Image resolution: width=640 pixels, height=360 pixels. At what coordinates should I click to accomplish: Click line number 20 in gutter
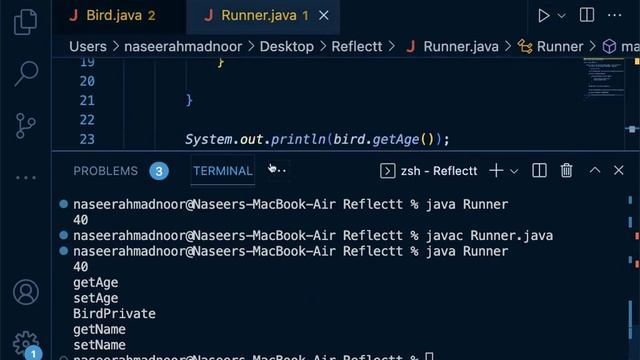pos(87,81)
